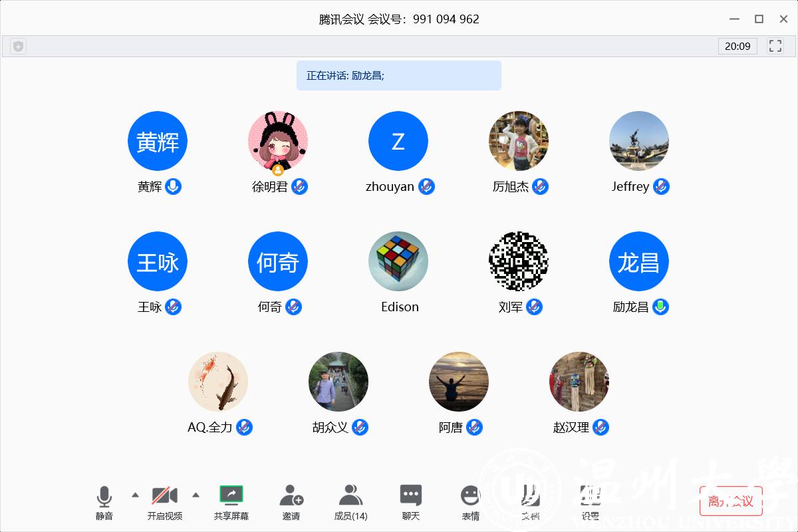Select the 刘军 QR code avatar
798x532 pixels.
[x=519, y=262]
